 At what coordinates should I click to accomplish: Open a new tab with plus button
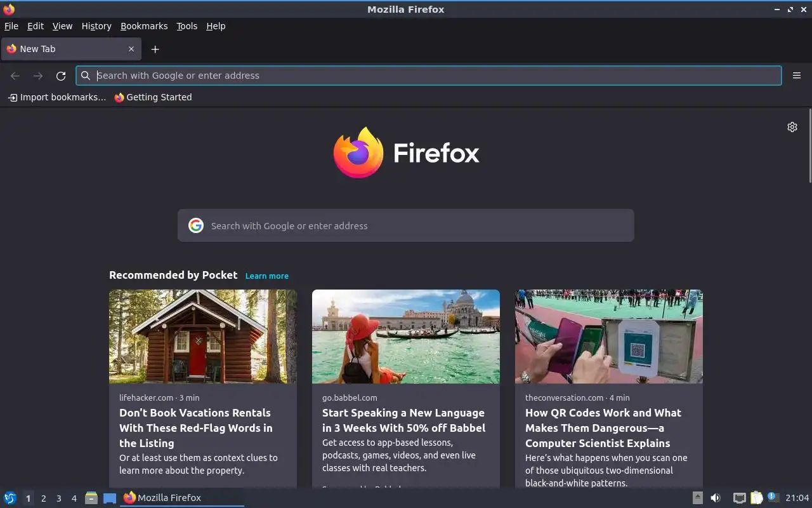coord(155,49)
